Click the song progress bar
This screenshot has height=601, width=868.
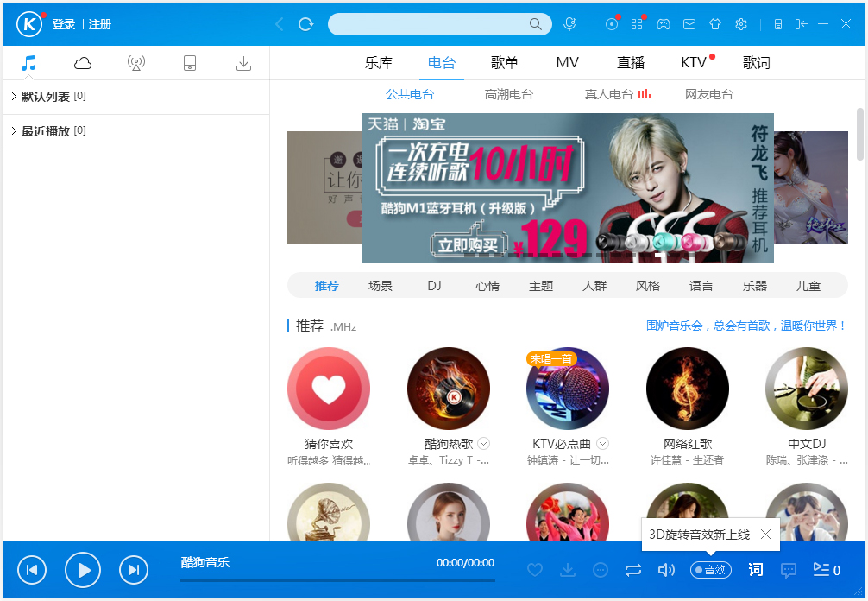337,580
